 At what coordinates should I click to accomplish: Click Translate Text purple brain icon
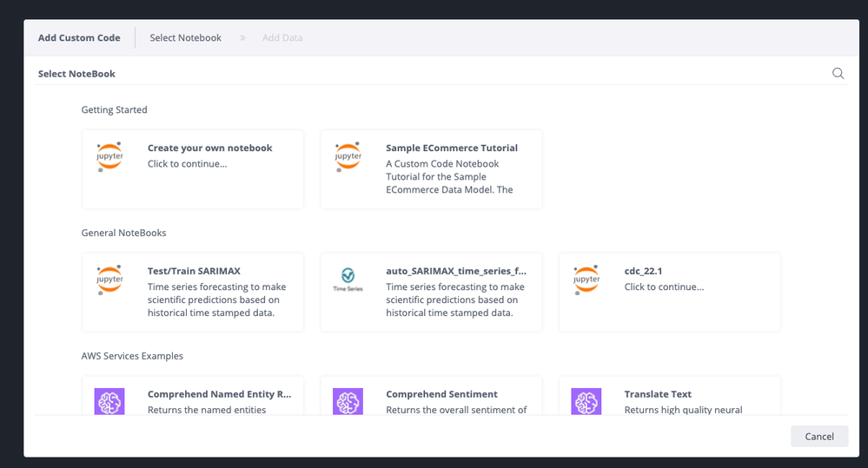coord(586,401)
